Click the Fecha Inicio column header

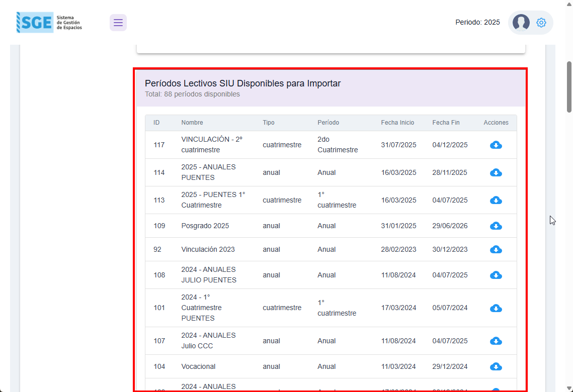click(x=397, y=123)
